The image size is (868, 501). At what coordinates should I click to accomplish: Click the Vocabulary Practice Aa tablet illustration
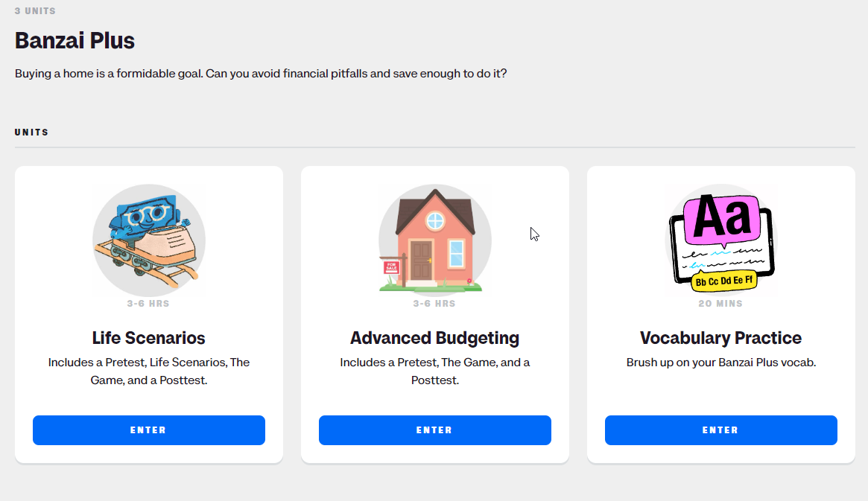[x=720, y=240]
